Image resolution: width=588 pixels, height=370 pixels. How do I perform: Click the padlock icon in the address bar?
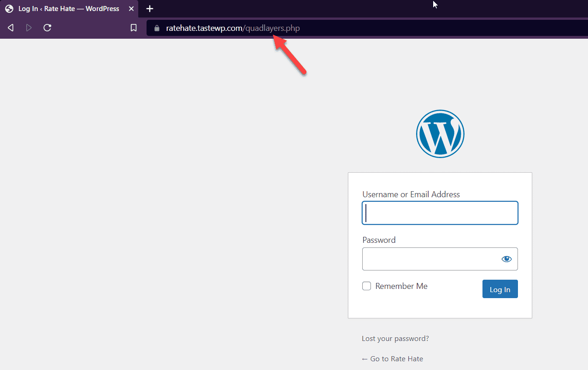tap(156, 28)
